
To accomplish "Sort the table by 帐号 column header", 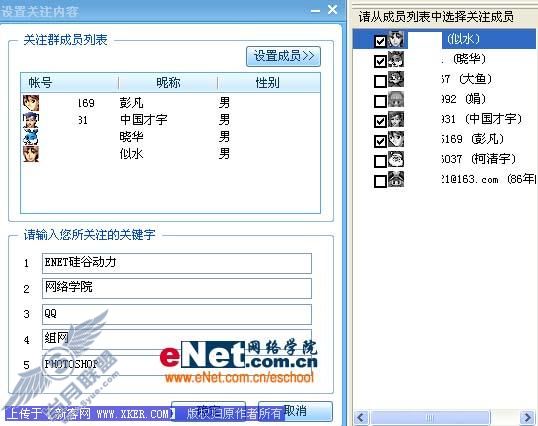I will [70, 83].
